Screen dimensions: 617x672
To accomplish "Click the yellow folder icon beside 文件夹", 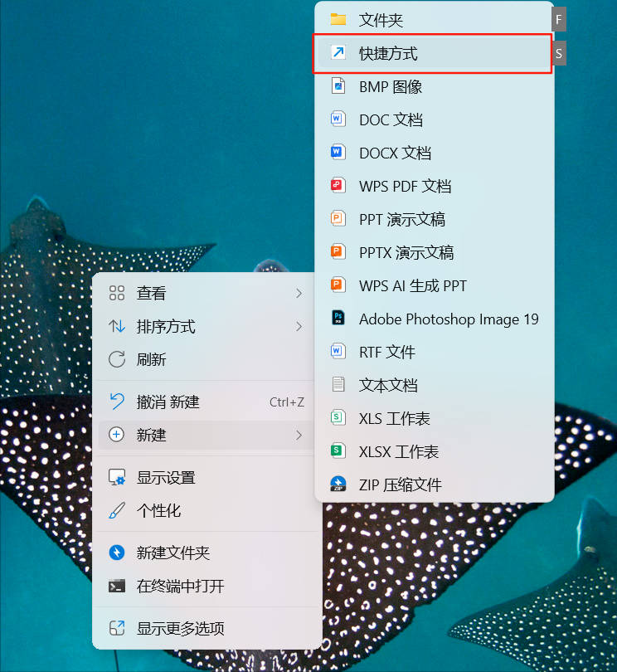I will [338, 20].
